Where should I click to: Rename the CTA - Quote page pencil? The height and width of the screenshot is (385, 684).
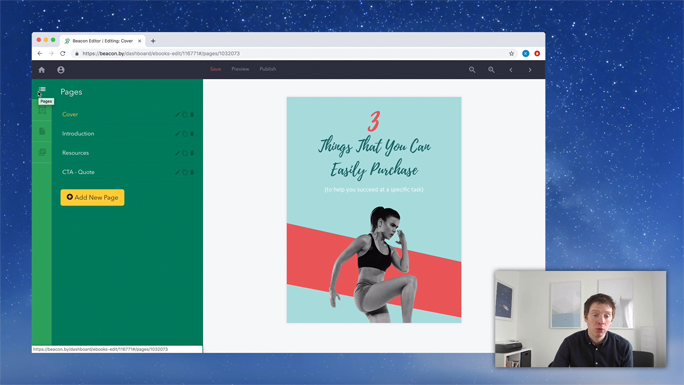pos(177,172)
